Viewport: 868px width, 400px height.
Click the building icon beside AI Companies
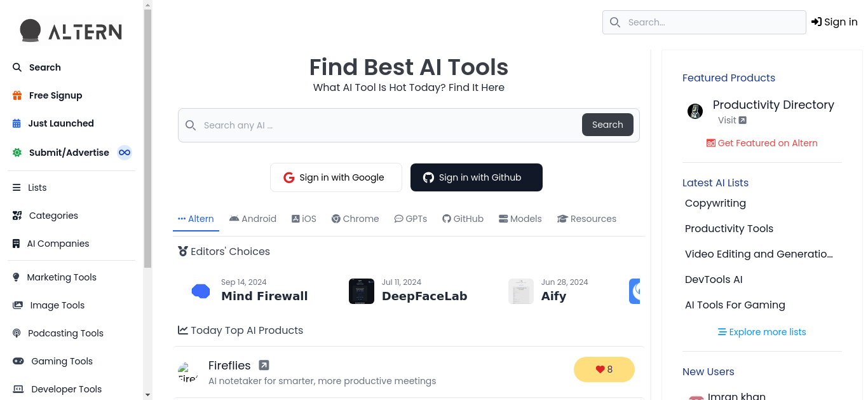click(17, 244)
